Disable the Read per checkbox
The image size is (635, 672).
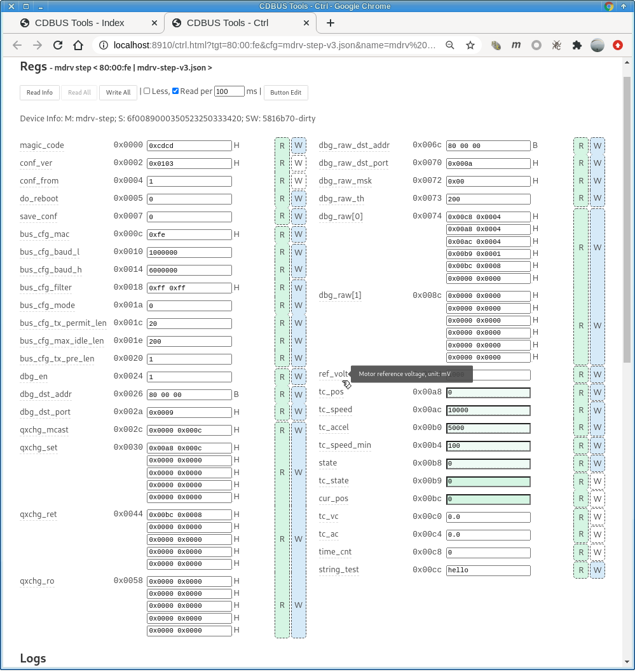(x=175, y=91)
